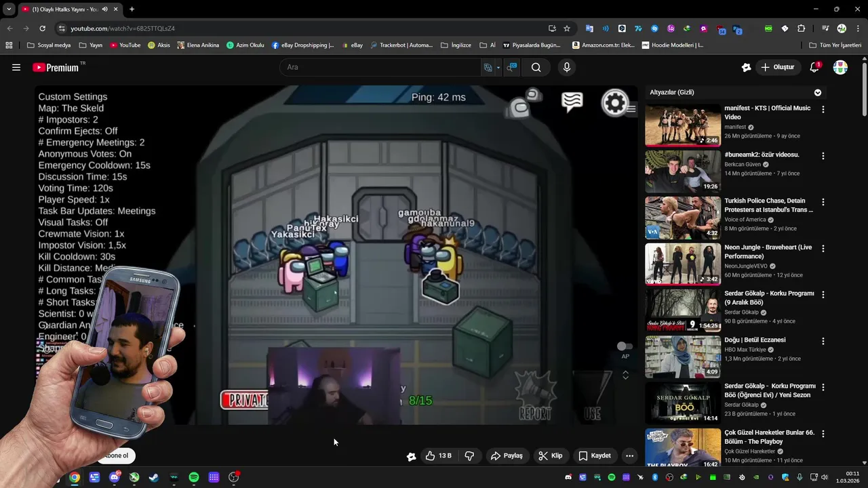Open the YouTube account avatar menu
The image size is (868, 488).
point(840,67)
